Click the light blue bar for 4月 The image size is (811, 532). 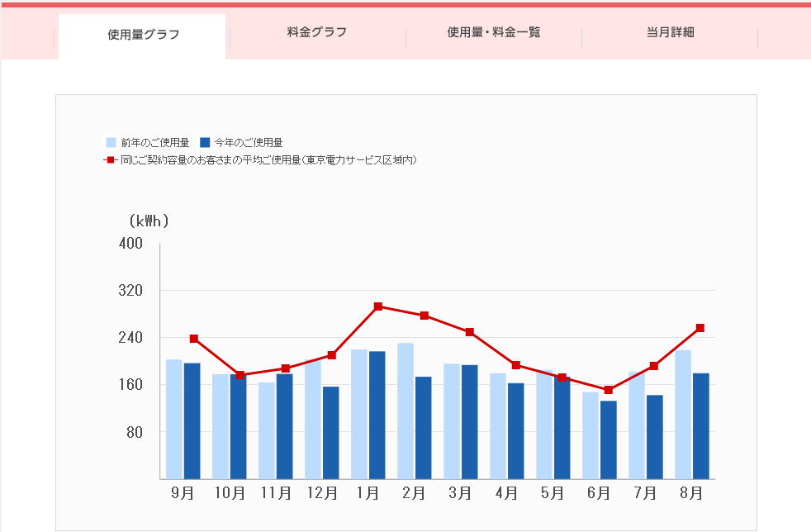498,425
